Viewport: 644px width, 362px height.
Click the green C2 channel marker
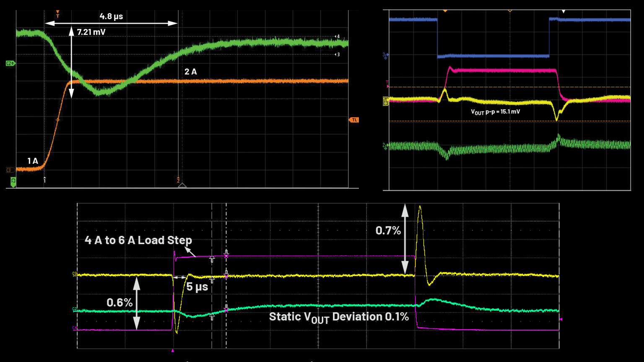tap(10, 63)
